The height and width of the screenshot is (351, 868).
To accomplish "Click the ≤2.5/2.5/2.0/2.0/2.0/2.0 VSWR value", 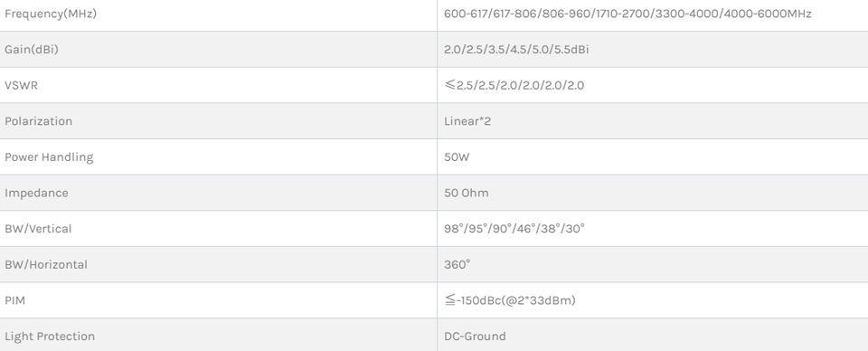I will [514, 85].
